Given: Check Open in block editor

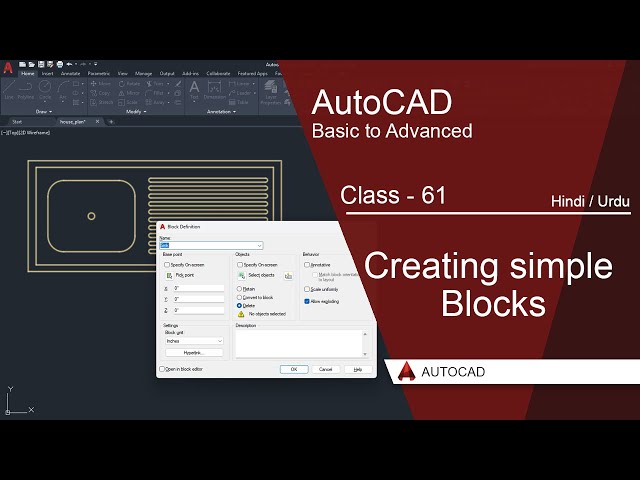Looking at the screenshot, I should [162, 369].
